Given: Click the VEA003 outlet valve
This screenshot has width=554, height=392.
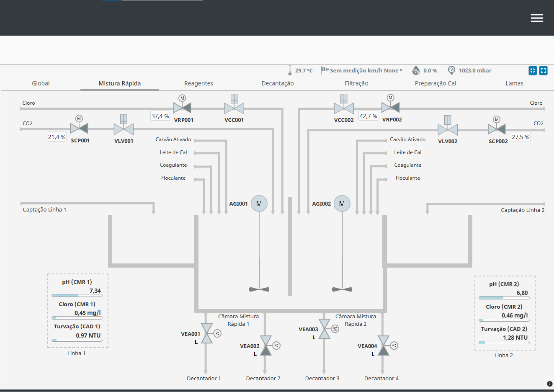Looking at the screenshot, I should (325, 329).
